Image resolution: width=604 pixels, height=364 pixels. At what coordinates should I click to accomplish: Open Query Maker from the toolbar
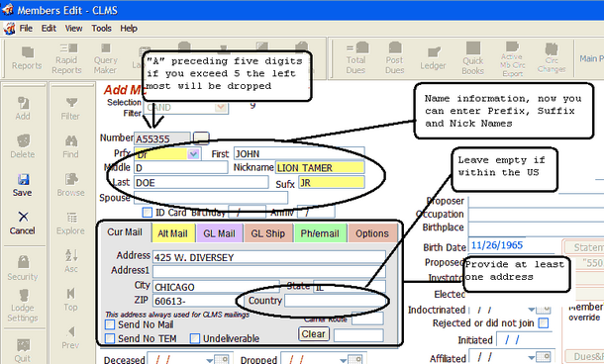[105, 58]
